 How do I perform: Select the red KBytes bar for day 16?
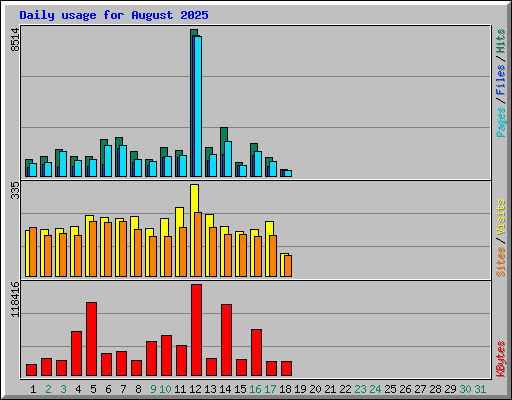[x=256, y=352]
